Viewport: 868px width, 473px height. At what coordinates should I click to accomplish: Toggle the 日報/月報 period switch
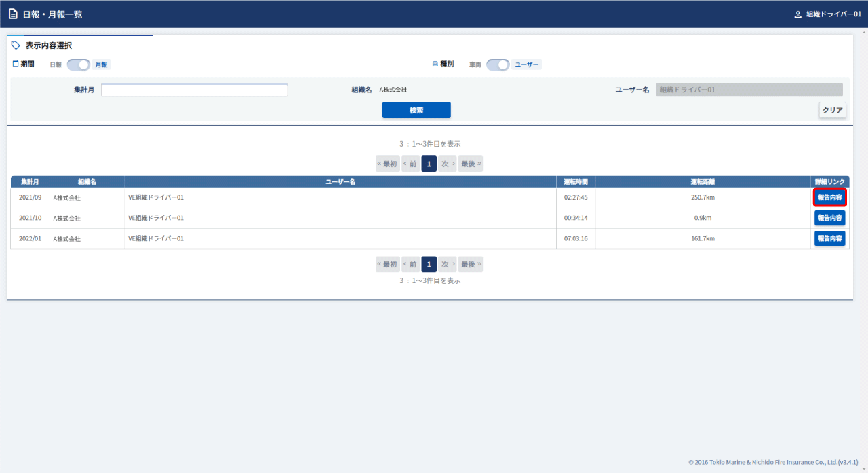pyautogui.click(x=79, y=64)
